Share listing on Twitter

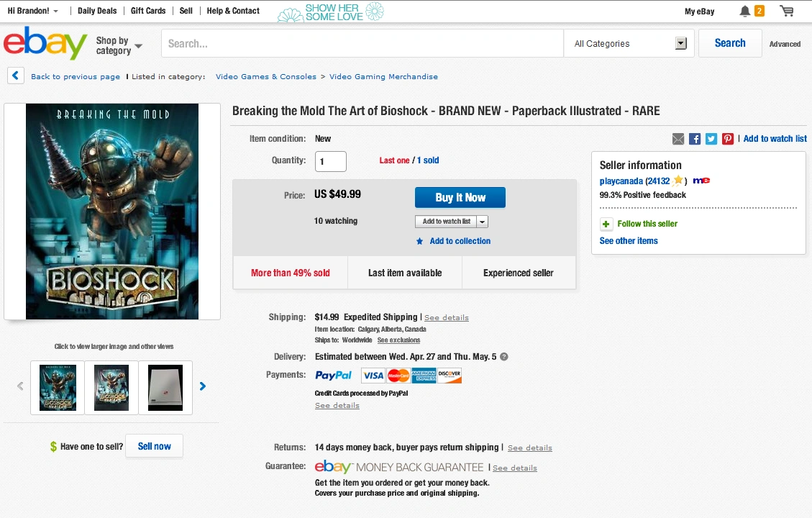click(x=711, y=139)
